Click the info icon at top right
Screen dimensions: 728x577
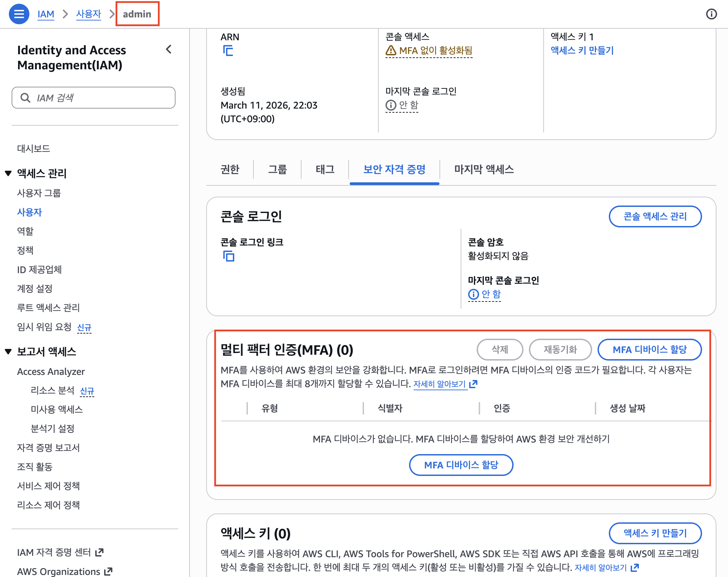[x=711, y=14]
